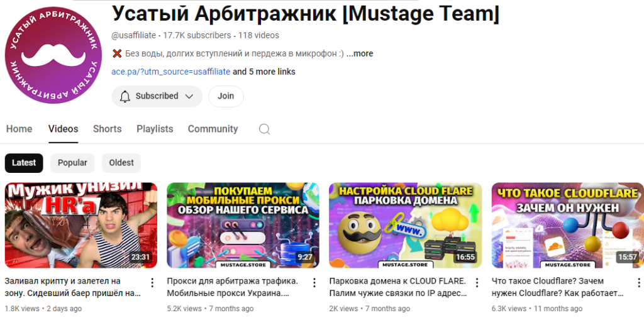Open video titled Заливал крипту и залетел
The height and width of the screenshot is (330, 644).
(x=73, y=287)
